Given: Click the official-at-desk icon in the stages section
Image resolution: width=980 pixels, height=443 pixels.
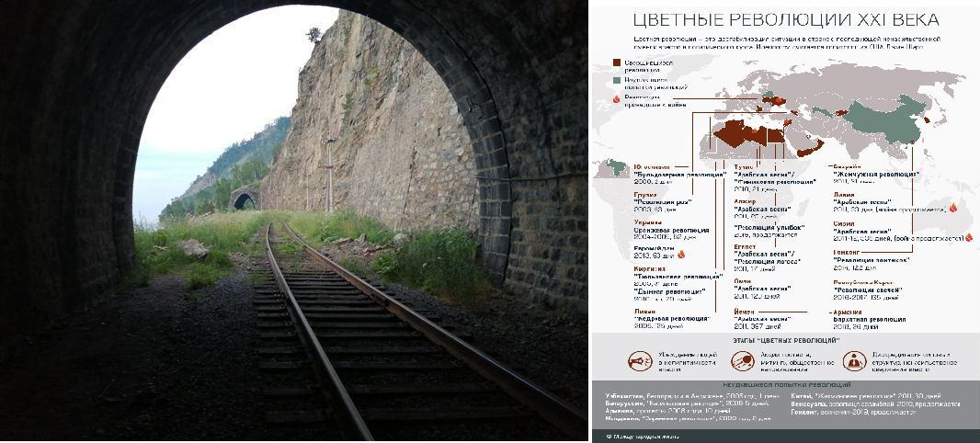Looking at the screenshot, I should pos(854,361).
